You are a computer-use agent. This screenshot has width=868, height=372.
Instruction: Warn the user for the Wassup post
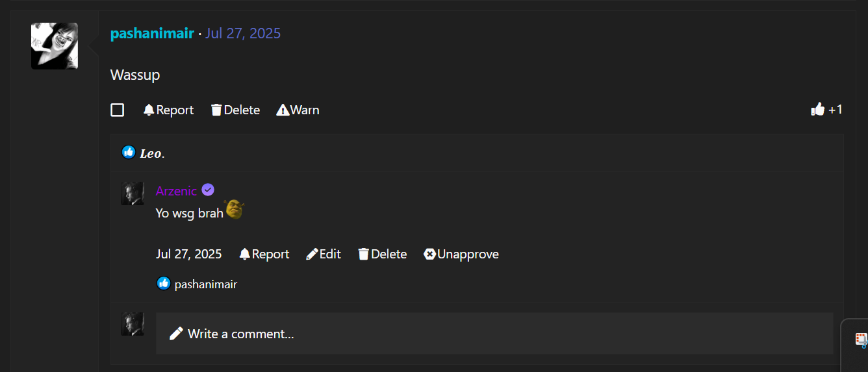[298, 110]
